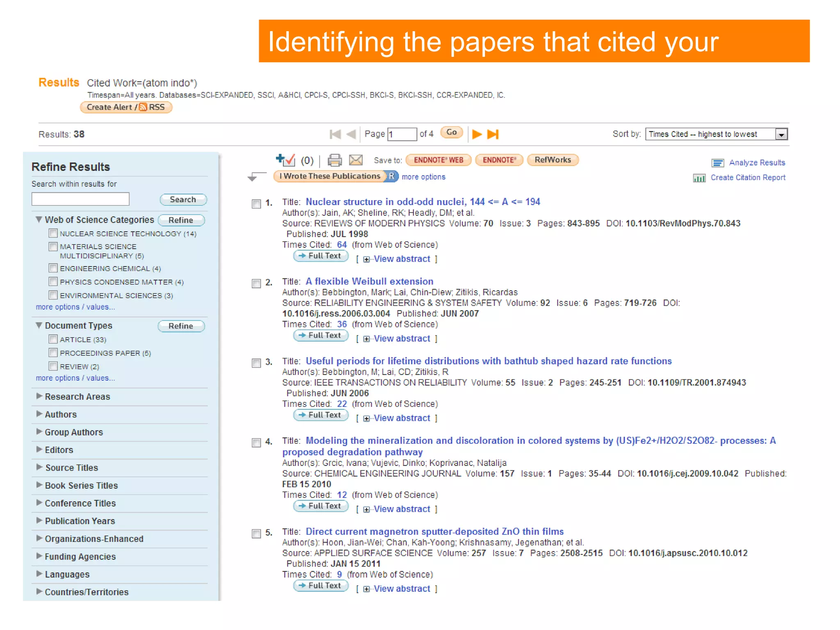Viewport: 840px width, 630px height.
Task: Expand Countries/Territories filter
Action: click(x=39, y=591)
